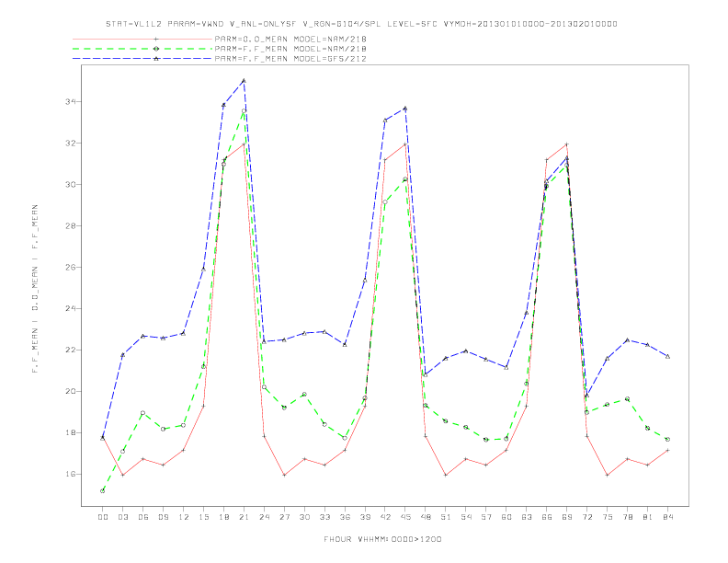
Task: Click y-axis tick label 32
Action: pos(71,144)
